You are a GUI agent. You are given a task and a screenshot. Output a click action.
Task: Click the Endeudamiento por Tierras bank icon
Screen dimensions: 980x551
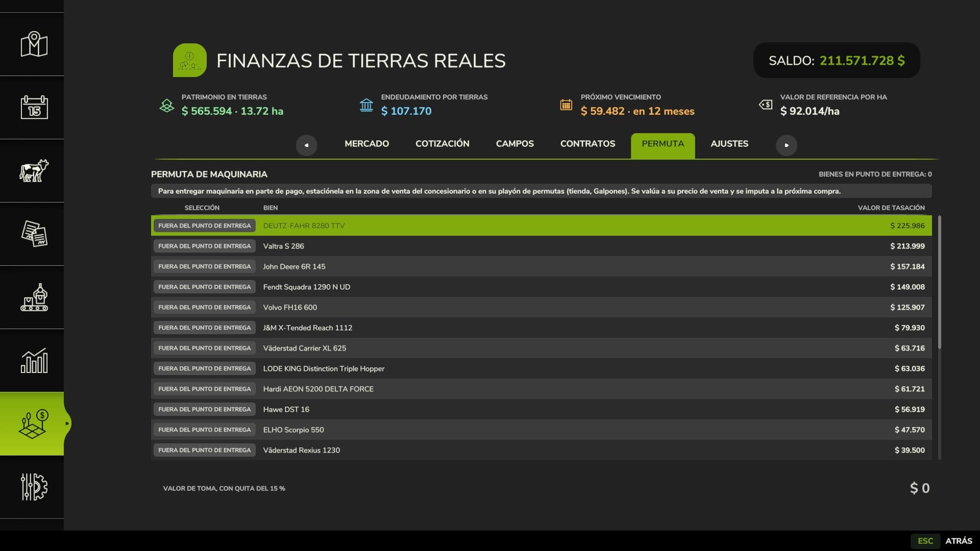tap(366, 105)
